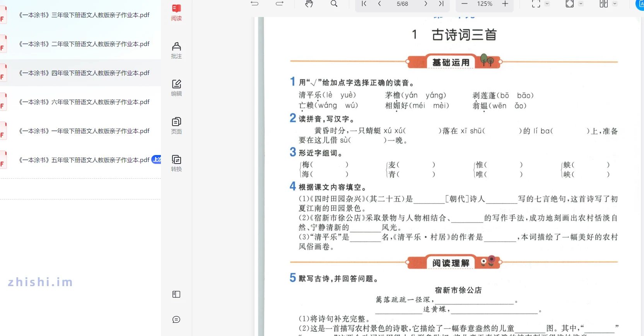Select the hand pan tool
The width and height of the screenshot is (644, 336).
(309, 4)
